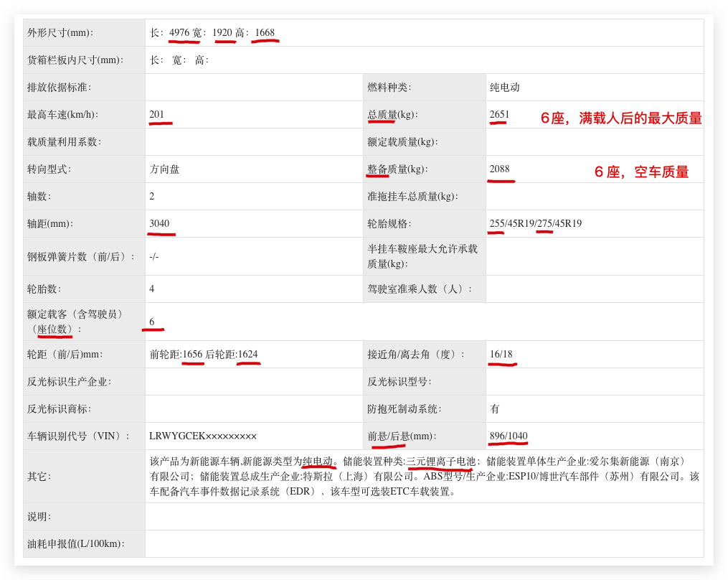
Task: Select the seat count value 6
Action: click(152, 322)
